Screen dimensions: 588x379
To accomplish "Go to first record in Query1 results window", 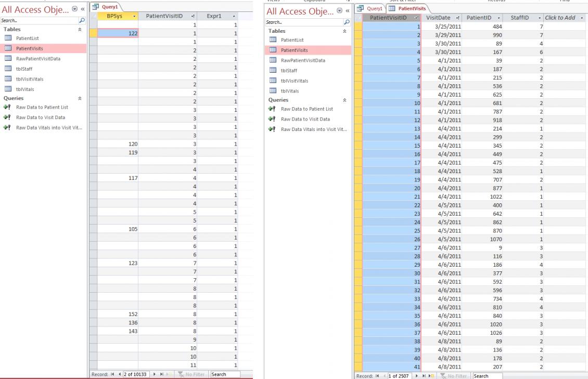I will (x=112, y=374).
